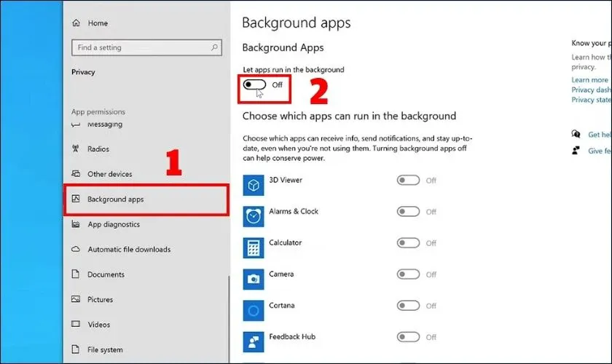Screen dimensions: 612x364
Task: Select App diagnostics settings page
Action: coord(113,224)
